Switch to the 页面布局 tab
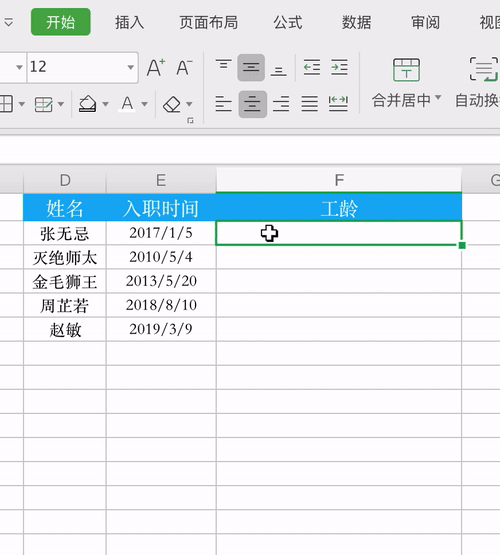The width and height of the screenshot is (500, 555). coord(208,23)
